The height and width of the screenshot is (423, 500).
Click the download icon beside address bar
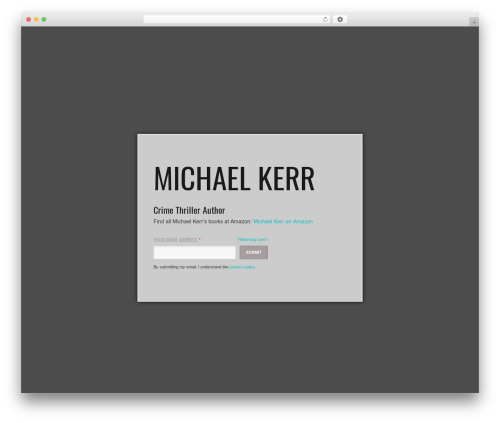[340, 20]
